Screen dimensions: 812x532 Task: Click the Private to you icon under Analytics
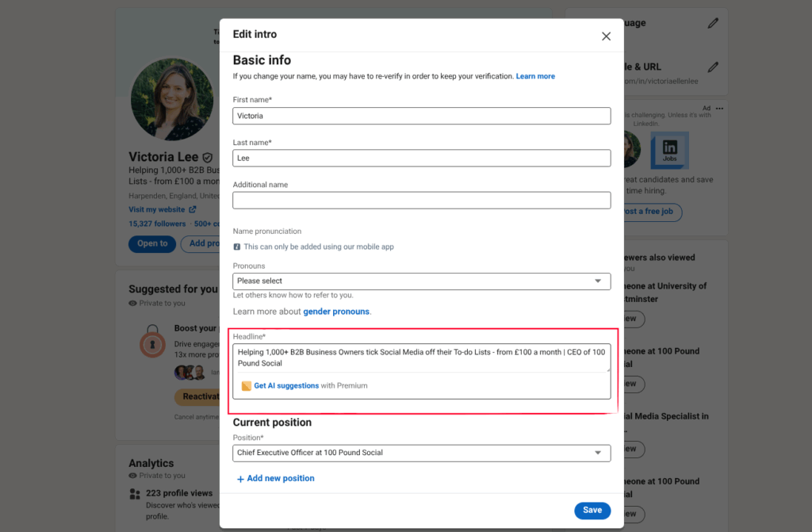[x=131, y=477]
